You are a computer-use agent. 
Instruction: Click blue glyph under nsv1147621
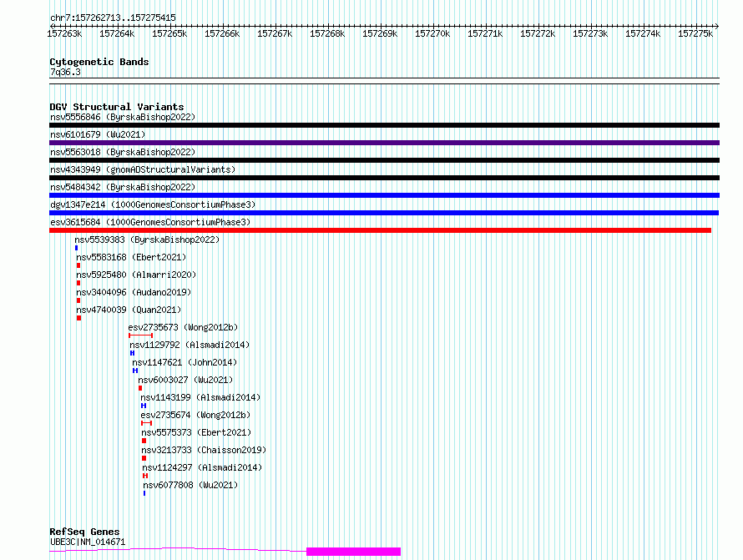135,371
